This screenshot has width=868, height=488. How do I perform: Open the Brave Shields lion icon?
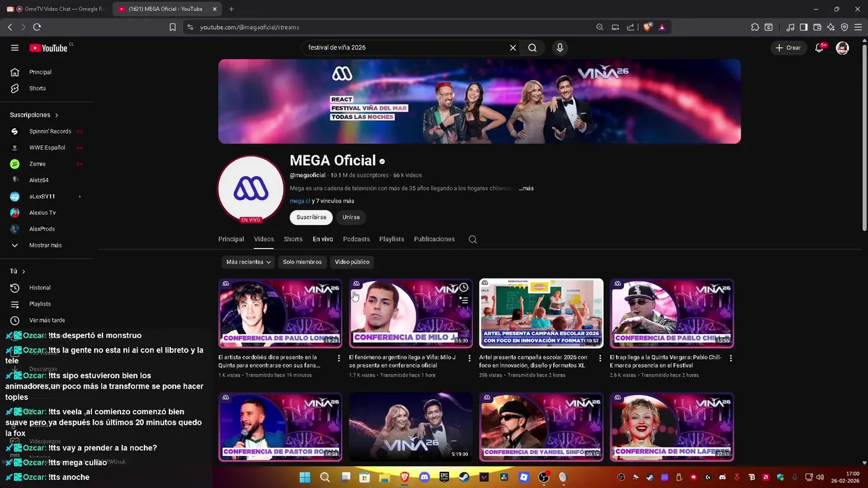pos(647,27)
